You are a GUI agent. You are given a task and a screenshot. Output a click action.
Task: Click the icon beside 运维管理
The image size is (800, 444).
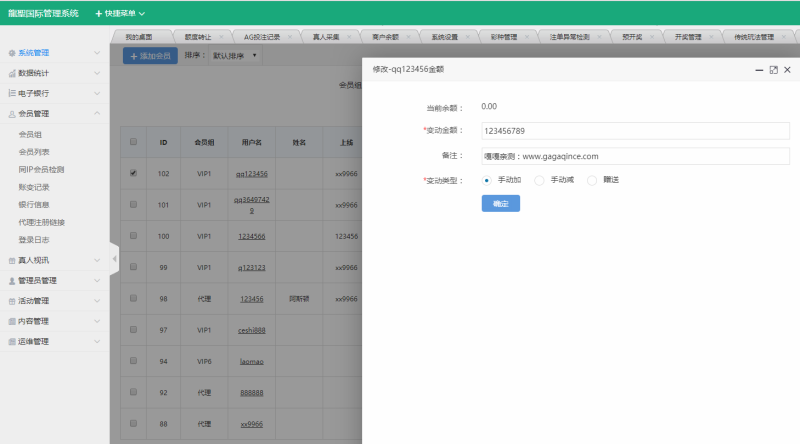click(x=12, y=342)
